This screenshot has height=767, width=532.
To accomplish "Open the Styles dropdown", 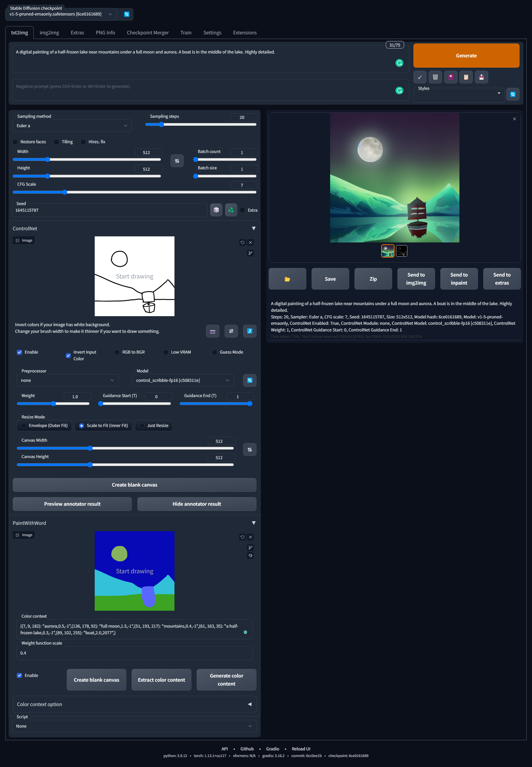I will pyautogui.click(x=459, y=96).
